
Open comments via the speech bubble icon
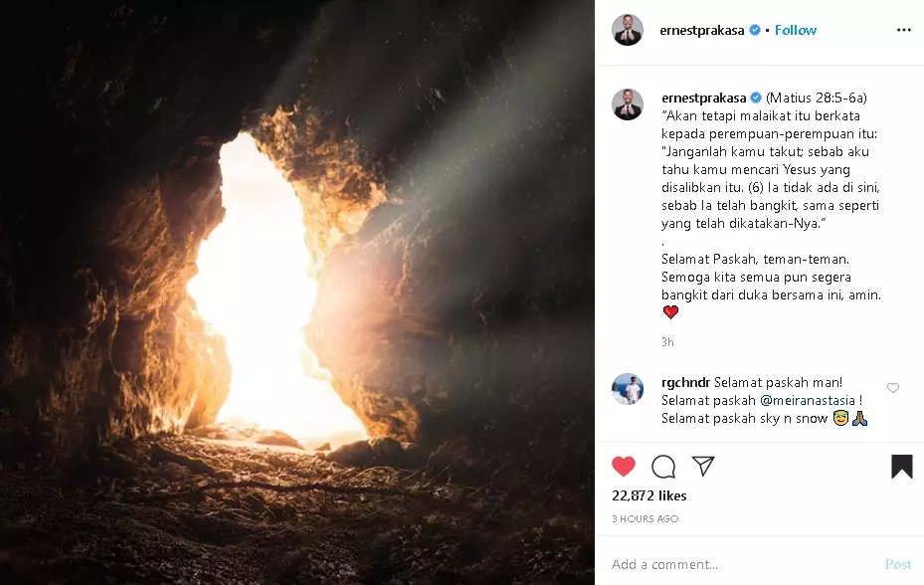(662, 465)
